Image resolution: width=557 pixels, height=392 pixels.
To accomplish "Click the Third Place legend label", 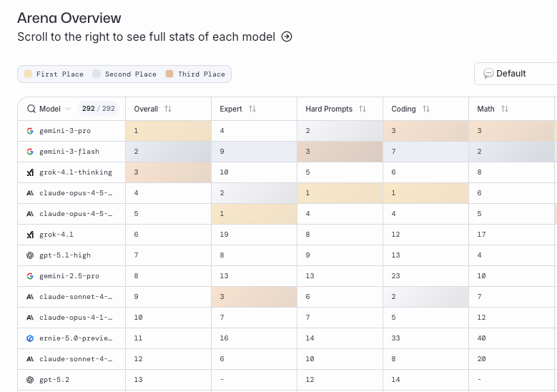I will 202,74.
